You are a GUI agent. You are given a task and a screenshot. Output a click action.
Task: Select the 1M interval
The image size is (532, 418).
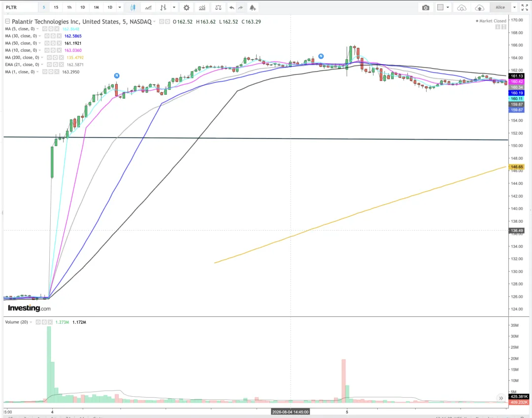click(97, 7)
